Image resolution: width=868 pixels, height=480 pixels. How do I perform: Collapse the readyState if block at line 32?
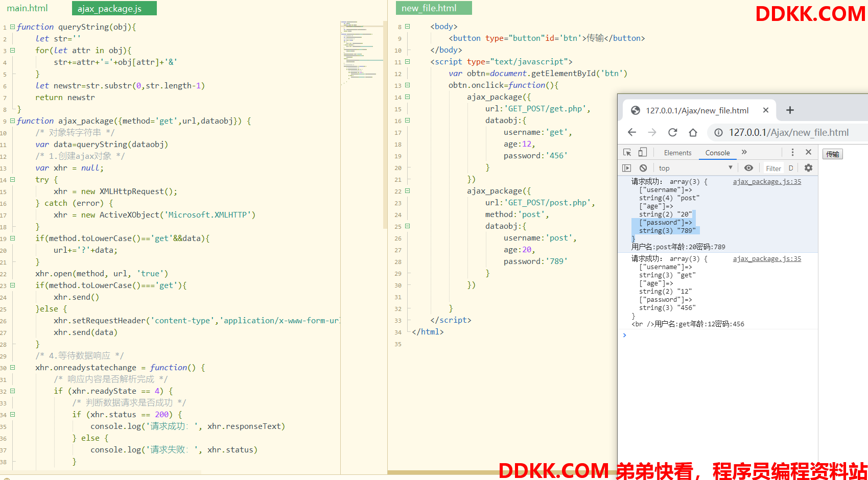click(12, 391)
